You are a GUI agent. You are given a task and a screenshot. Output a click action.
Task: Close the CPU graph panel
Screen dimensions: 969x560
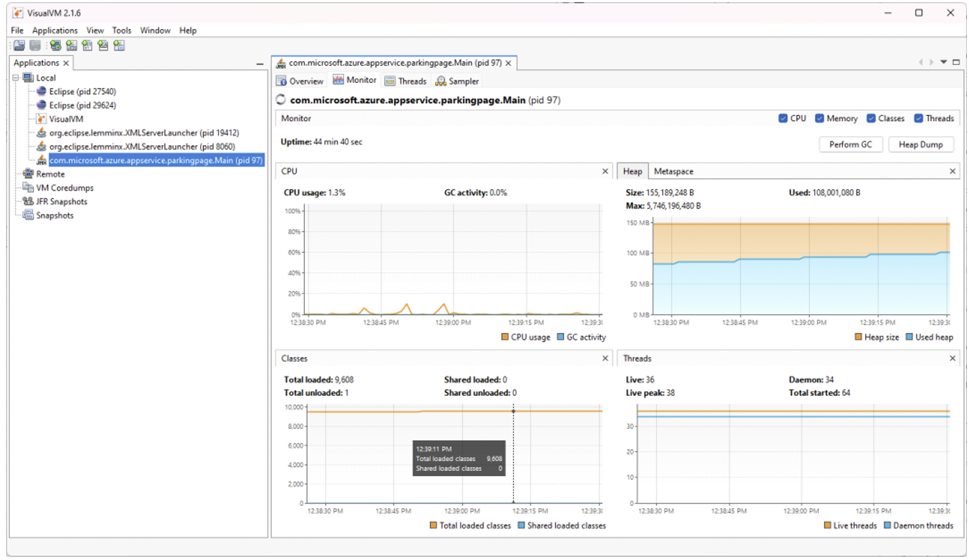[605, 171]
